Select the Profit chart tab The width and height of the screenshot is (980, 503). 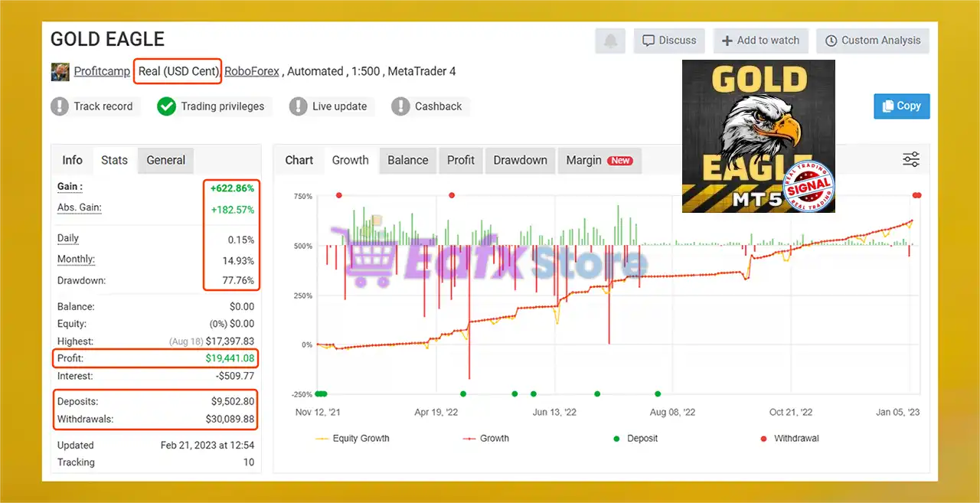pos(461,160)
